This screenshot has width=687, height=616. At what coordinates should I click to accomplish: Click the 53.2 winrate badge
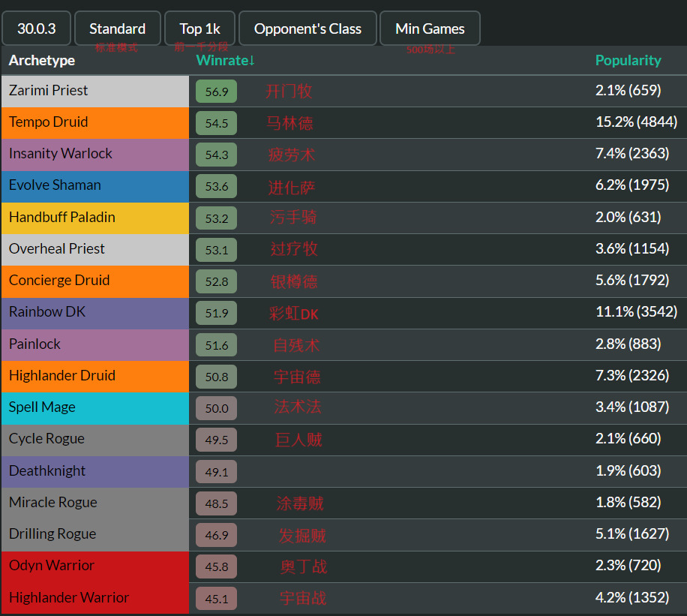tap(217, 218)
